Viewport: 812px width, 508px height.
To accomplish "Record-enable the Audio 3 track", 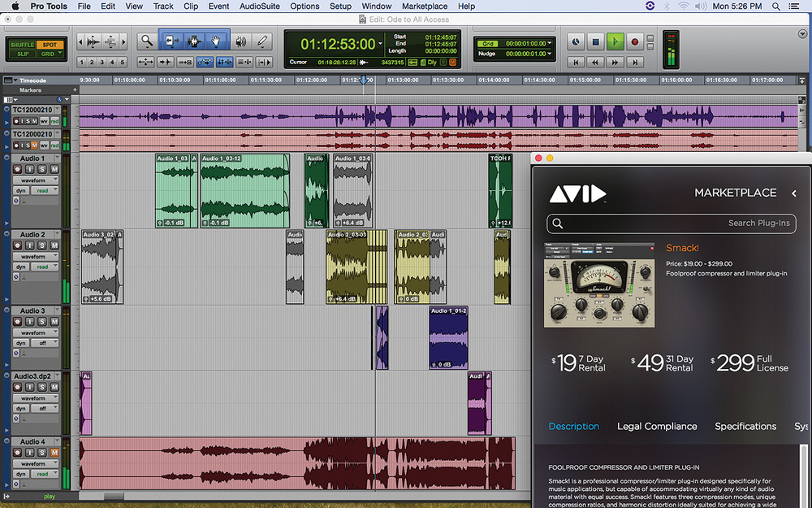I will [x=18, y=321].
